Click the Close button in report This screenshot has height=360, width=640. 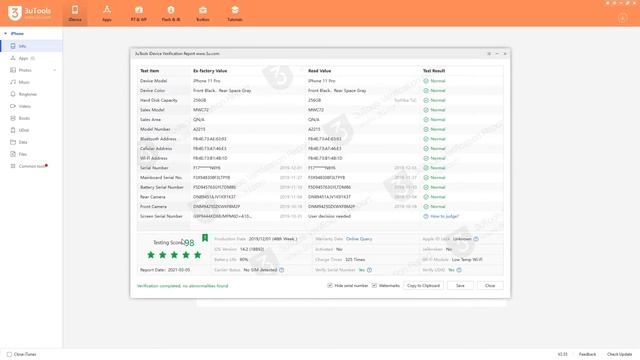point(490,286)
